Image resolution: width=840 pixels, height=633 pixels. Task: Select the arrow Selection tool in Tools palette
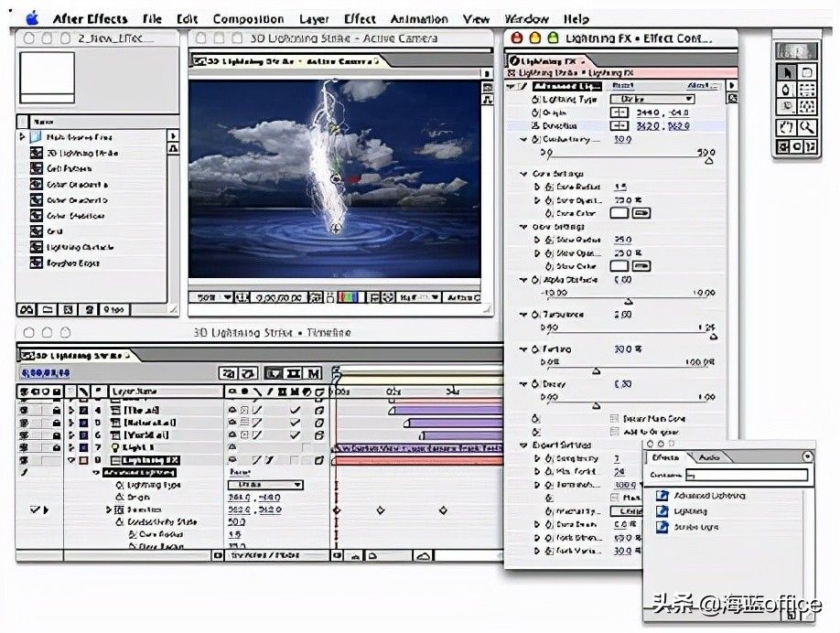click(786, 71)
